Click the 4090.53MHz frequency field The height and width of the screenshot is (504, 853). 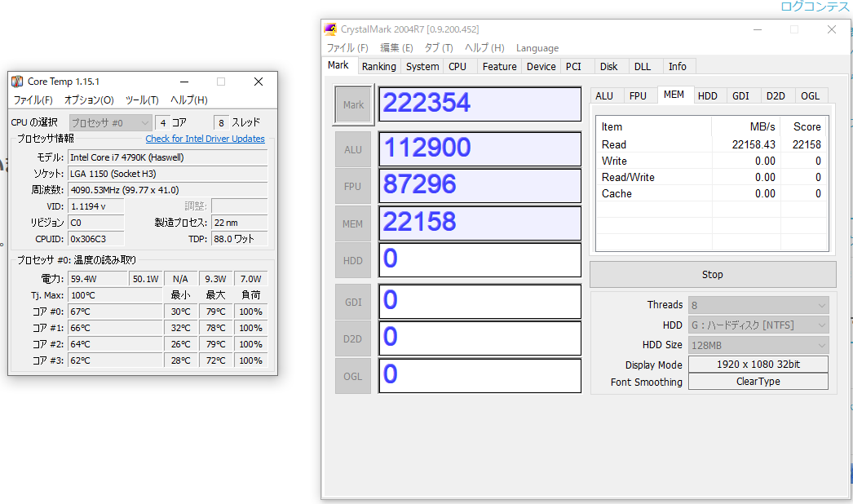click(x=167, y=190)
